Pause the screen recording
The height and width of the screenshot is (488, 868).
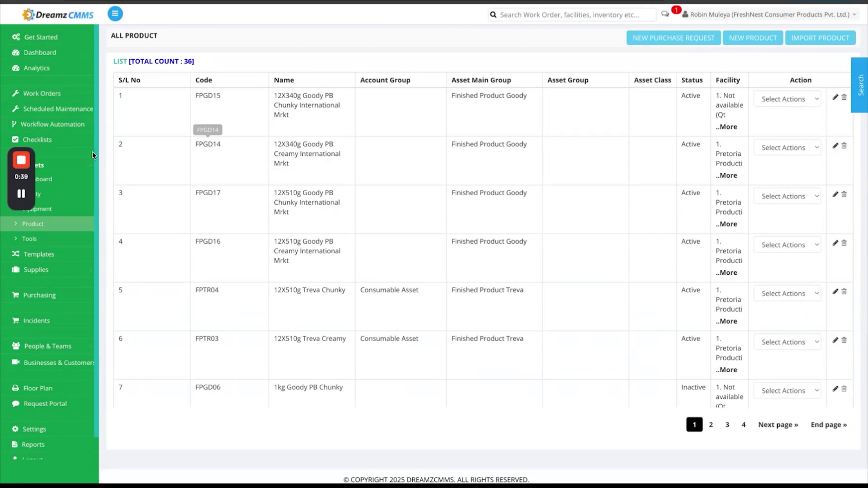[21, 194]
